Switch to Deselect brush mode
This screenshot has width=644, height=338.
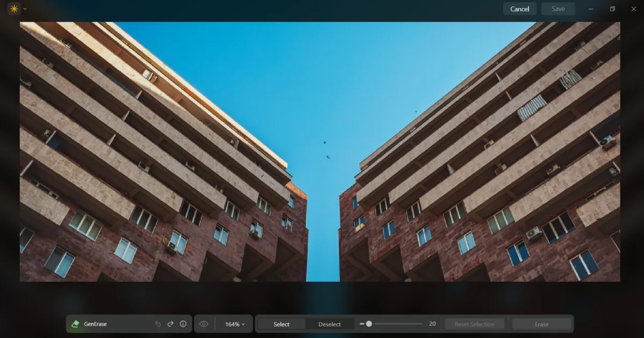329,324
